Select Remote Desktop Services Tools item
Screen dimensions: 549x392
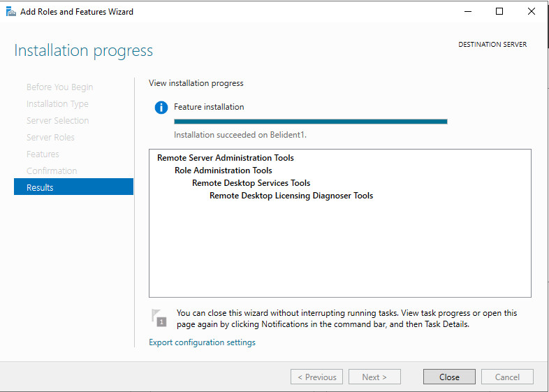[x=251, y=183]
